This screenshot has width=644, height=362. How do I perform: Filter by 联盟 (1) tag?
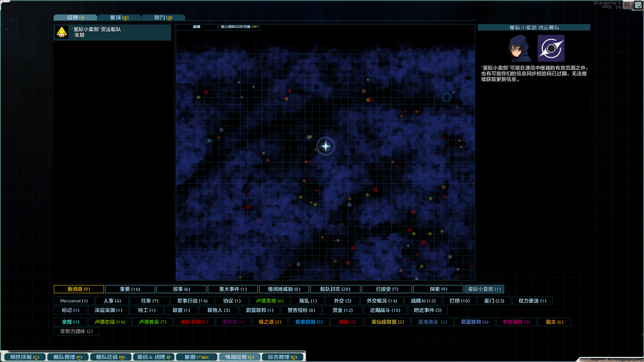tap(181, 310)
